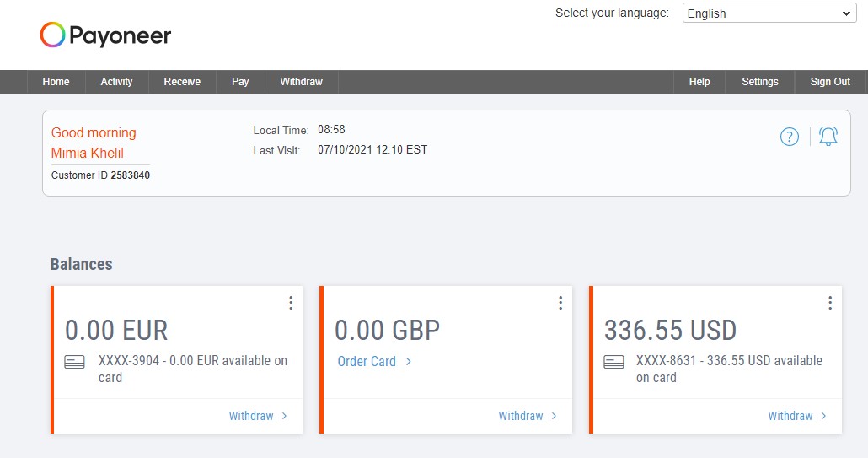This screenshot has height=458, width=868.
Task: Click the USD card icon
Action: tap(613, 362)
